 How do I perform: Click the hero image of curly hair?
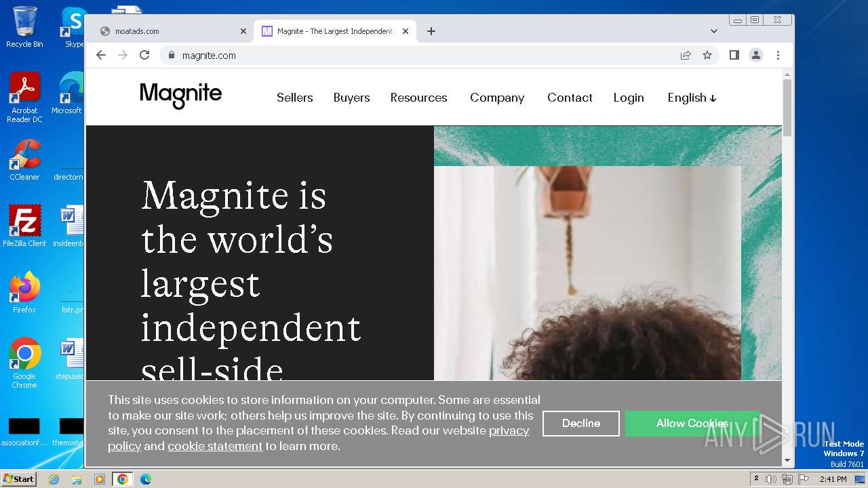coord(587,273)
